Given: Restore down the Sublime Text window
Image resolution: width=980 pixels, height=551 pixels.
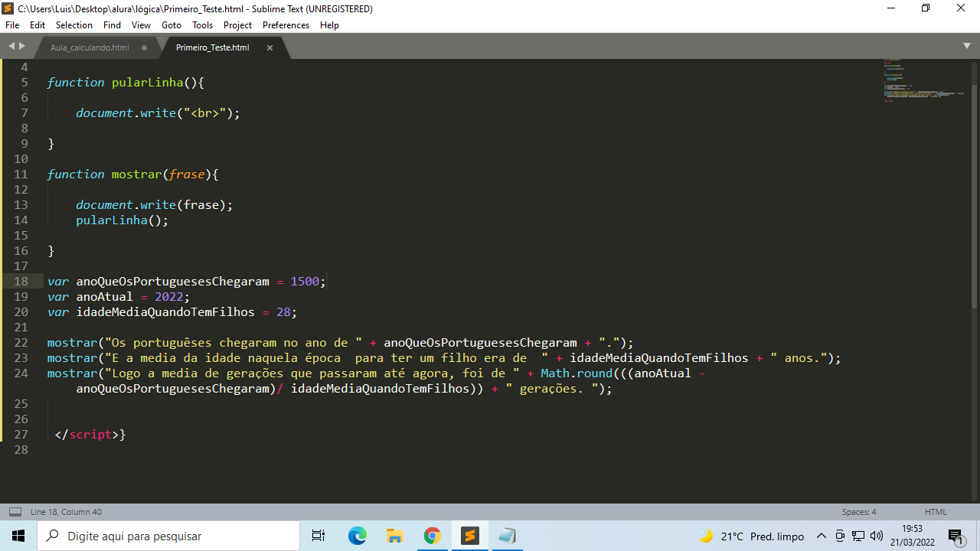Looking at the screenshot, I should (926, 8).
